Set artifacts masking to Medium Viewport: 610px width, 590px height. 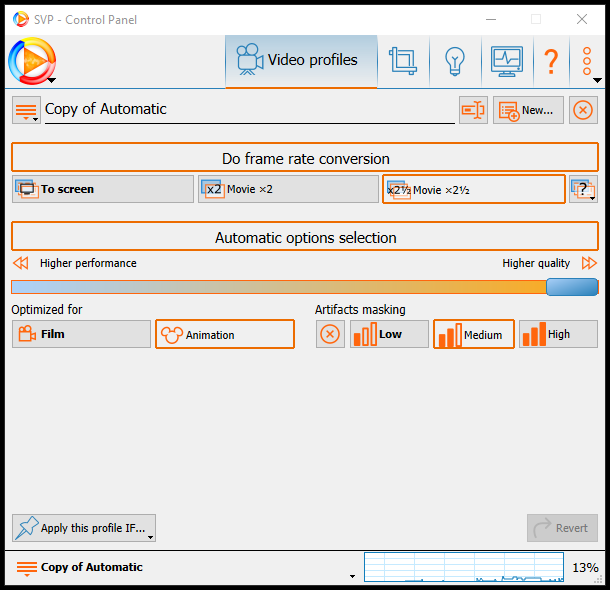point(474,334)
